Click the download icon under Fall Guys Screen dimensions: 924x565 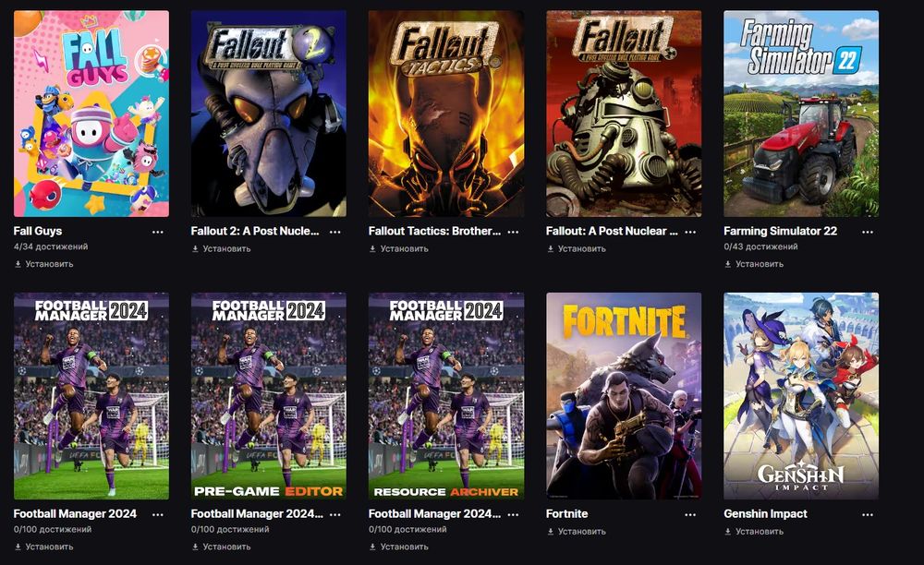point(18,264)
